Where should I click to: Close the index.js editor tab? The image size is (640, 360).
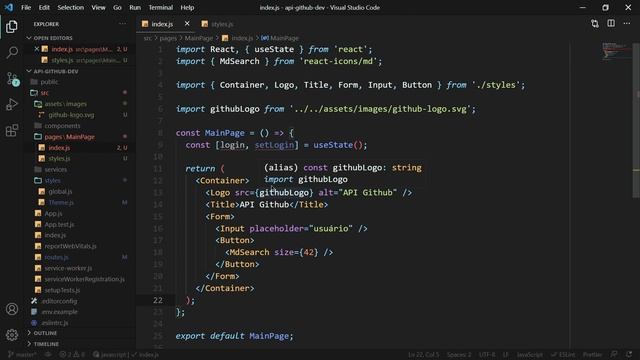pyautogui.click(x=187, y=24)
